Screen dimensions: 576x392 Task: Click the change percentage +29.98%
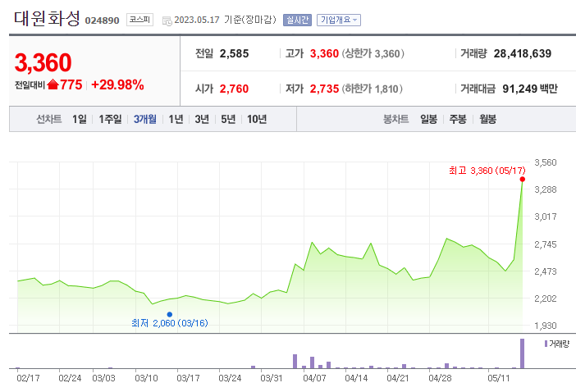[117, 84]
